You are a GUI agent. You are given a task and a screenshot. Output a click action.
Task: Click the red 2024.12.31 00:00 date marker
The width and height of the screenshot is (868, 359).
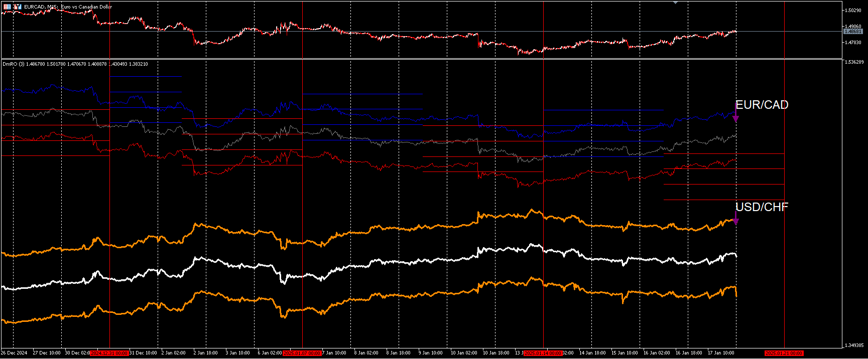click(x=109, y=353)
